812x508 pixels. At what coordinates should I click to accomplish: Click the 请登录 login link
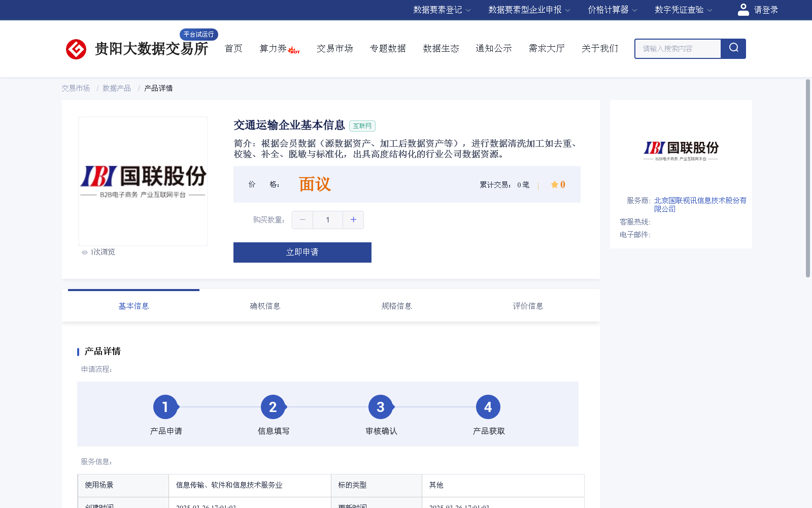click(x=766, y=10)
